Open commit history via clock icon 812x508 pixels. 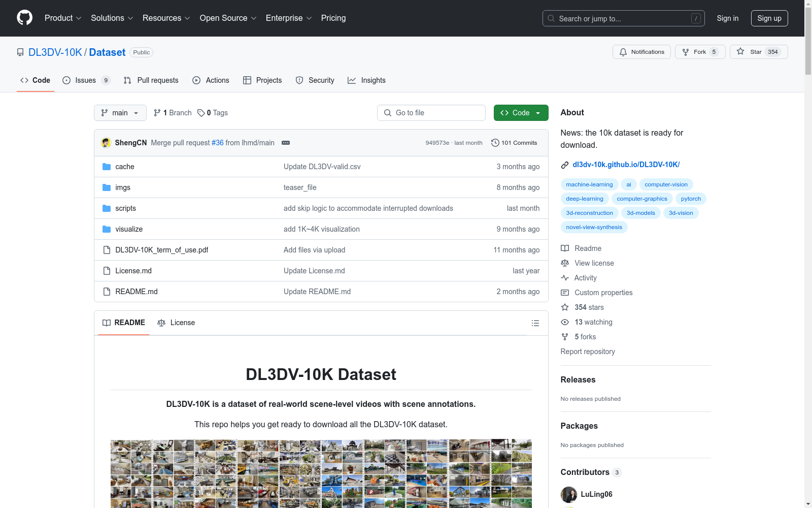pos(495,143)
